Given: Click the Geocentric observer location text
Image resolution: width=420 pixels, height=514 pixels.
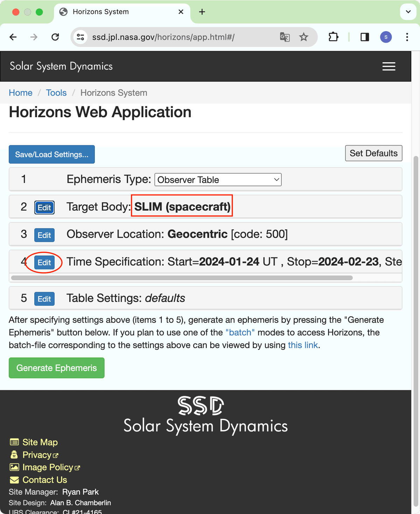Looking at the screenshot, I should pyautogui.click(x=197, y=234).
